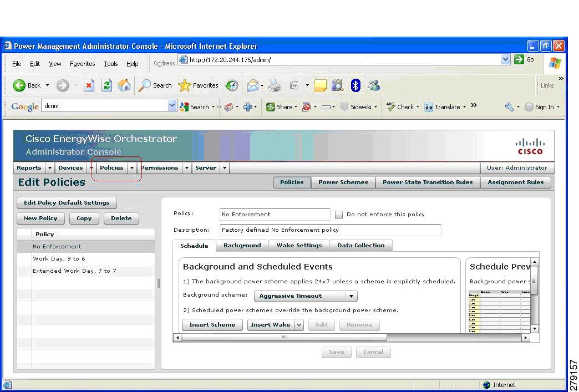Tick 'Do not enforce this policy' checkbox
The image size is (579, 392).
[339, 215]
